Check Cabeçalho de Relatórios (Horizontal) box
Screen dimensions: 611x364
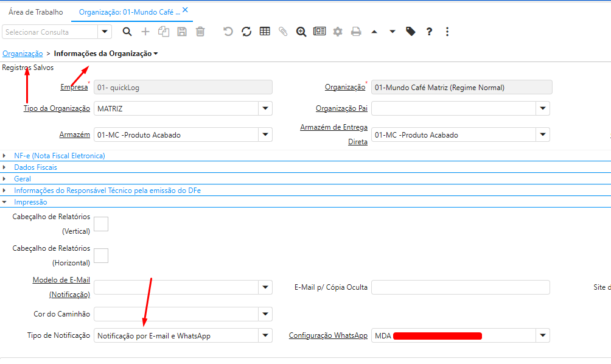coord(101,256)
